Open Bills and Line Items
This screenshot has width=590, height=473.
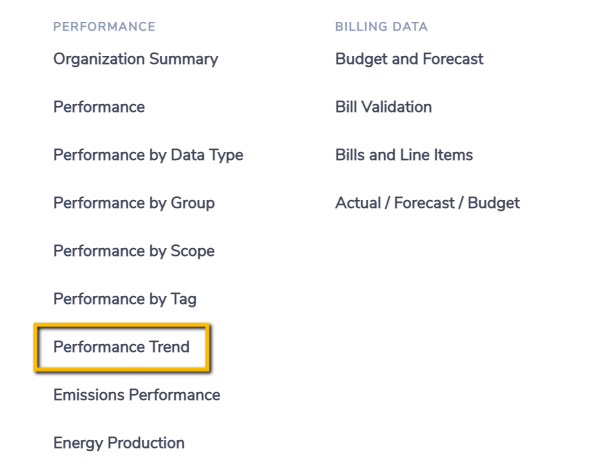click(x=404, y=155)
